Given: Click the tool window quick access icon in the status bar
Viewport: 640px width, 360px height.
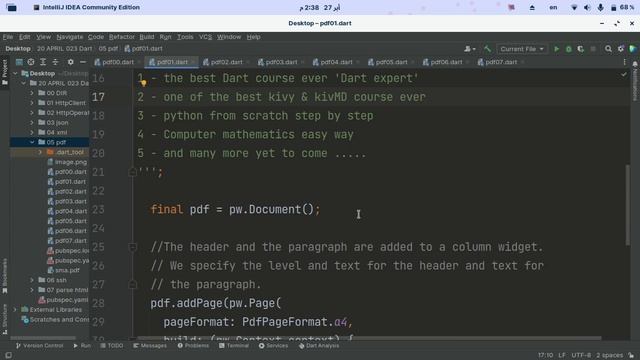Looking at the screenshot, I should pyautogui.click(x=8, y=355).
